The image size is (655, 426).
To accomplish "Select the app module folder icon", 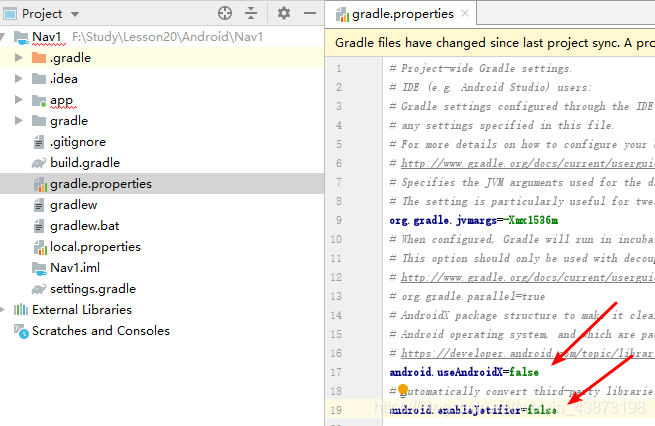I will [x=39, y=100].
